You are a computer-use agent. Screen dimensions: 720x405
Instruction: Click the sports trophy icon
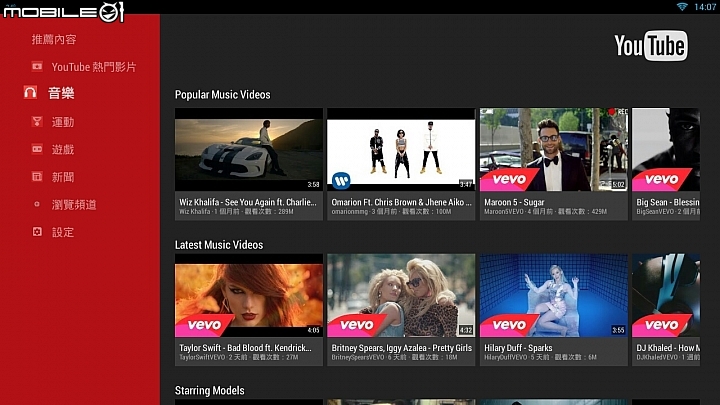(x=37, y=122)
